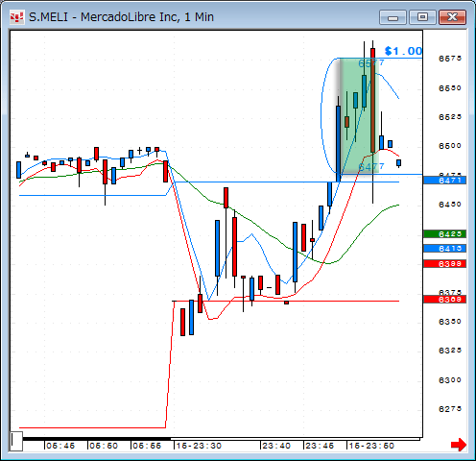The image size is (476, 461).
Task: Click the 23:45 time axis label
Action: [x=320, y=446]
